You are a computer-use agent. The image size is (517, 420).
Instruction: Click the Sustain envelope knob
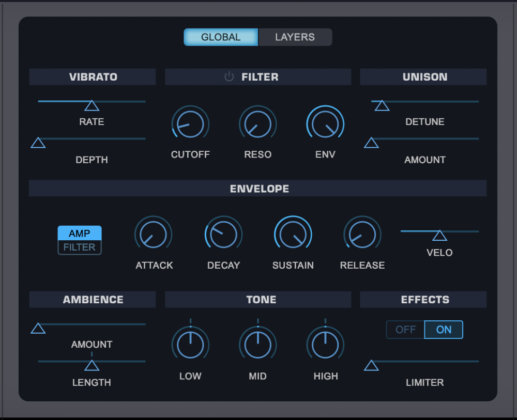293,235
